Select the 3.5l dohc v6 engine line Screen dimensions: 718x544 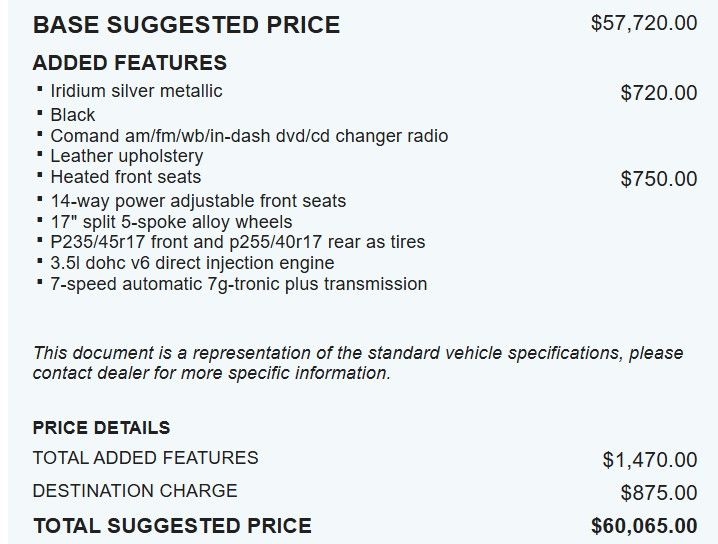192,263
